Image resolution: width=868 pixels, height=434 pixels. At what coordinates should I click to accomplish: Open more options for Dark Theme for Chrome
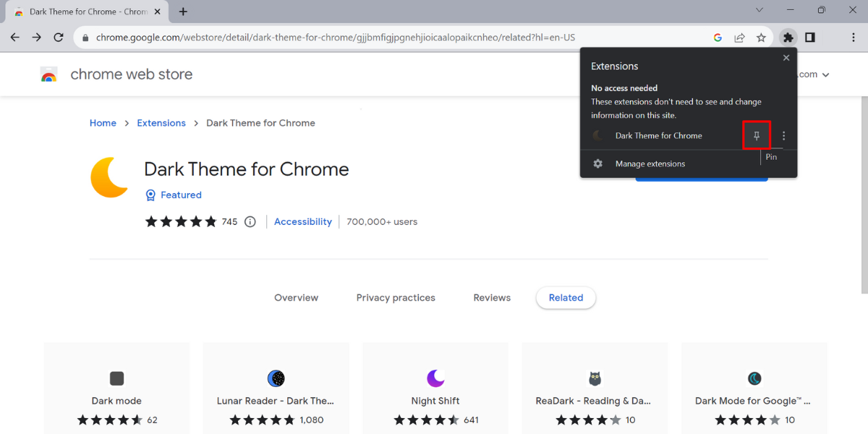[x=783, y=135]
